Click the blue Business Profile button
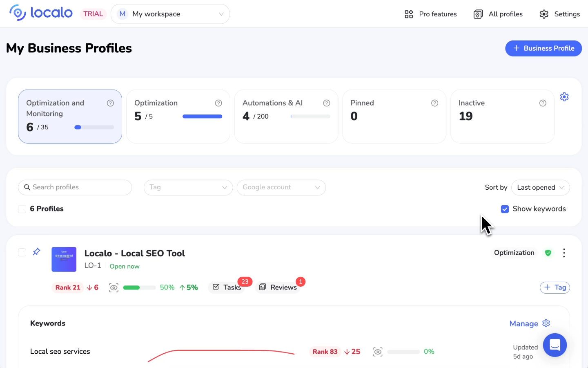The width and height of the screenshot is (588, 368). pyautogui.click(x=543, y=48)
